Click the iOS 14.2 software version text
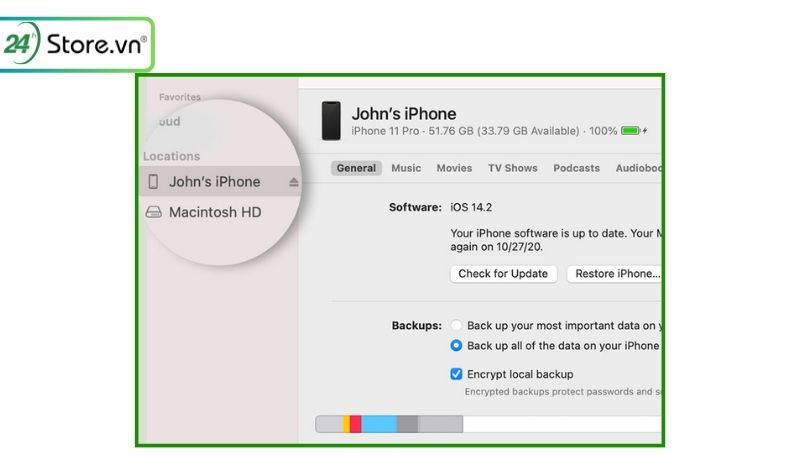 (x=471, y=208)
